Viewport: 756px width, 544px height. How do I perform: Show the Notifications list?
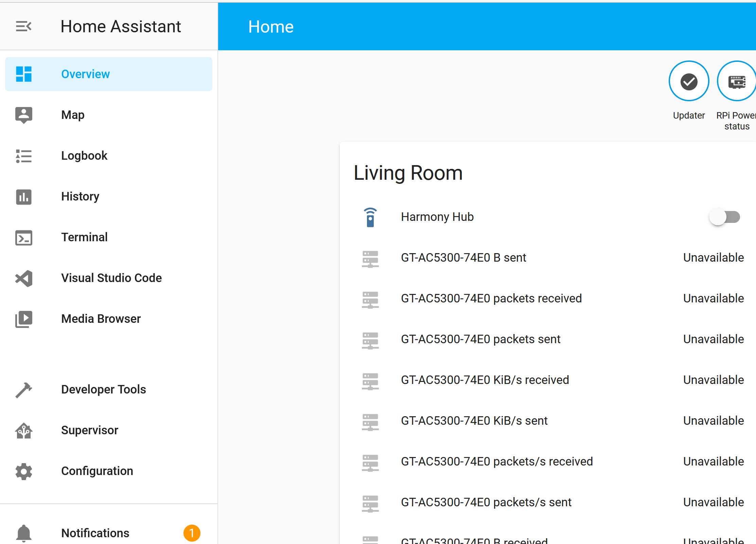point(109,533)
